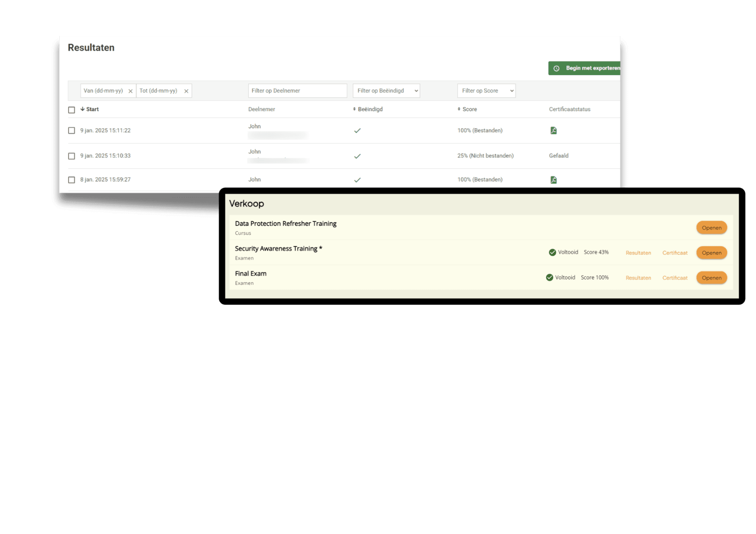Expand Filter op Beëindigd dropdown

click(386, 91)
